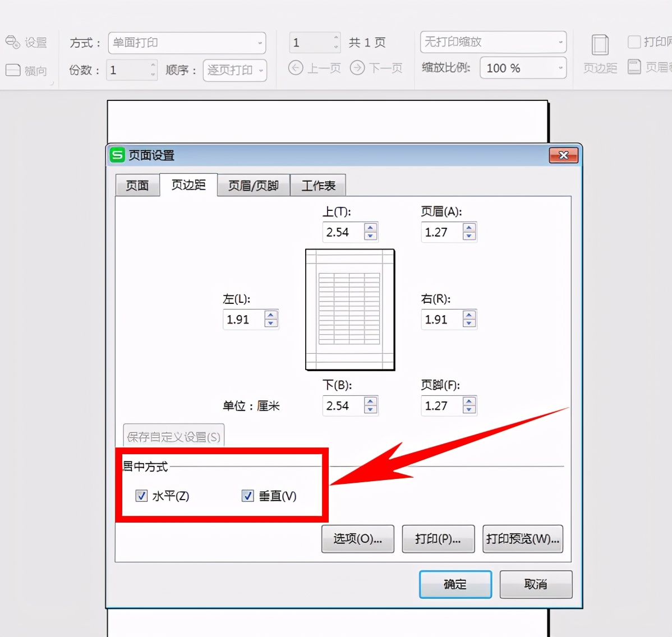672x637 pixels.
Task: Open the 单面打印 print mode dropdown
Action: click(187, 43)
